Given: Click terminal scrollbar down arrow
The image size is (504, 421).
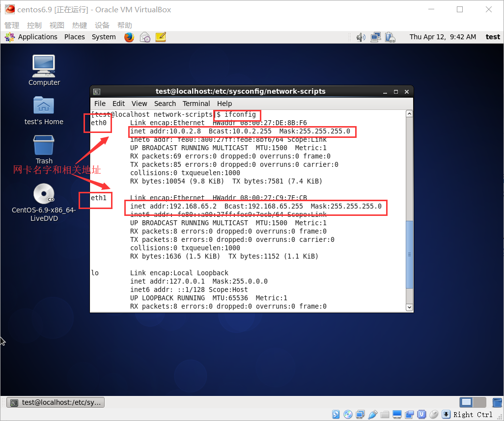Looking at the screenshot, I should click(409, 307).
